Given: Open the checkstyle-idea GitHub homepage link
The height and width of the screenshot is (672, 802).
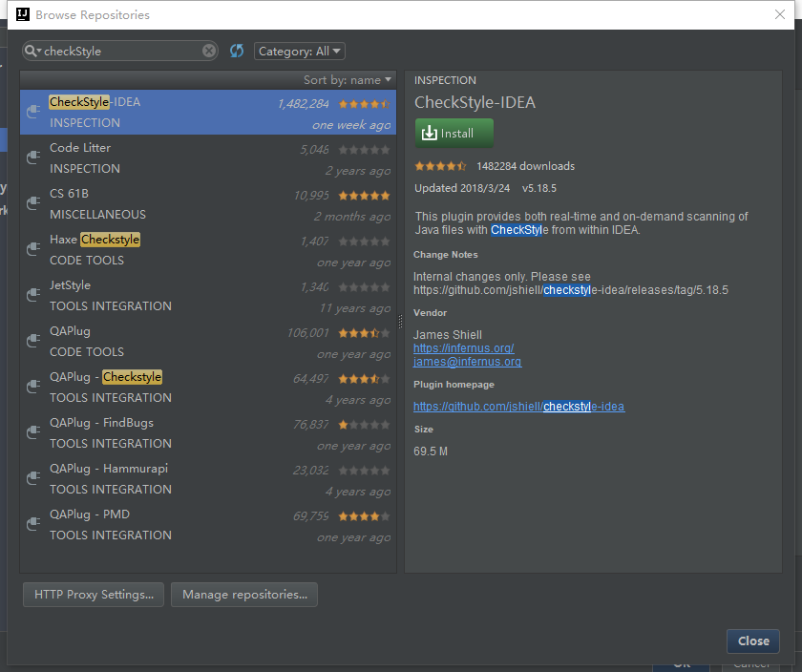Looking at the screenshot, I should point(518,407).
